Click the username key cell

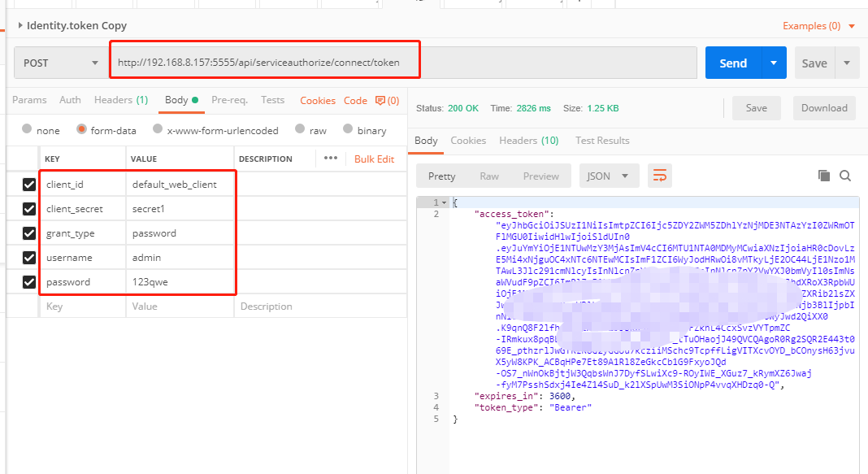click(x=83, y=258)
